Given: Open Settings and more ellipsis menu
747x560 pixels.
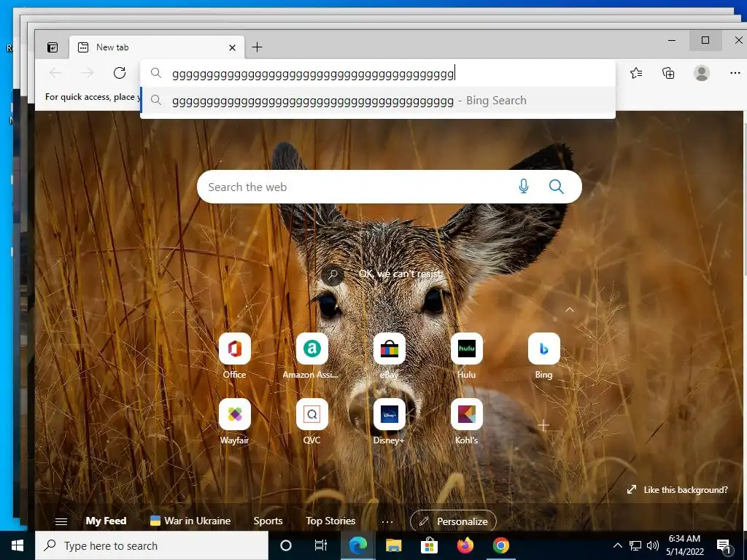Looking at the screenshot, I should click(735, 73).
